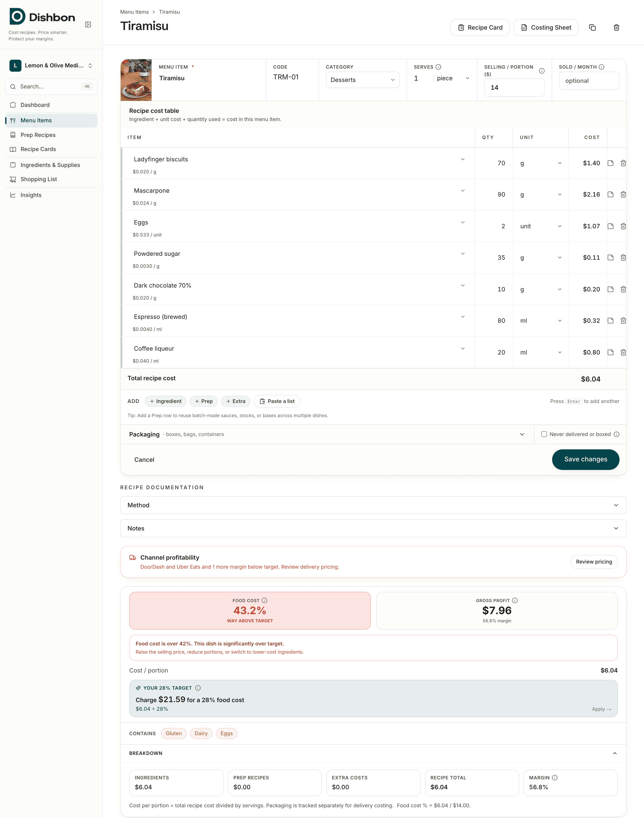Expand the Notes section

tap(373, 529)
